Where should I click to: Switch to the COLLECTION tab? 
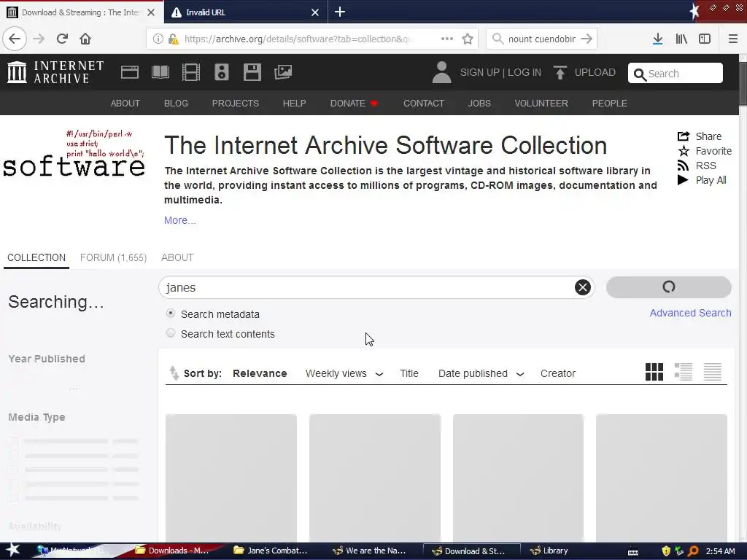[36, 257]
